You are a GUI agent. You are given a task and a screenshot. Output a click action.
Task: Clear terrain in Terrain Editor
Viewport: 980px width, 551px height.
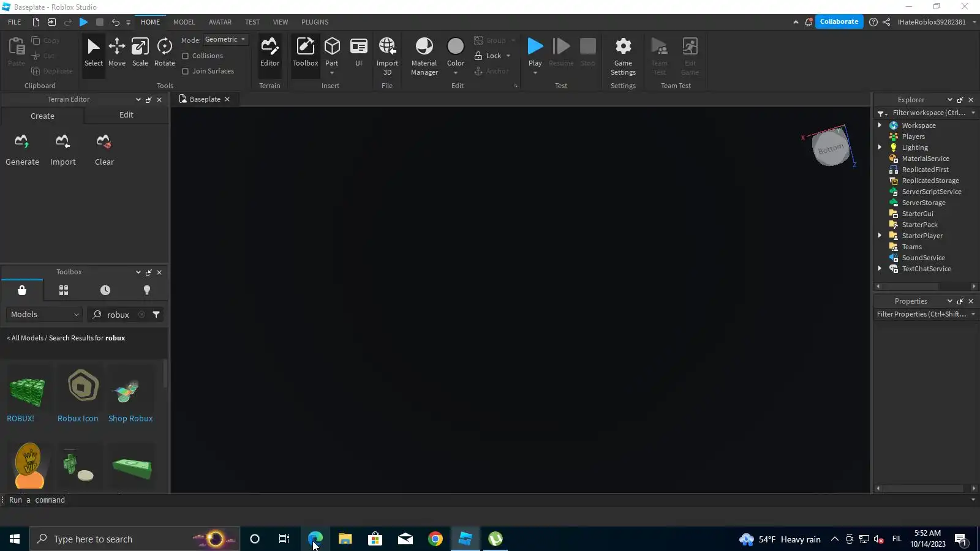coord(104,150)
